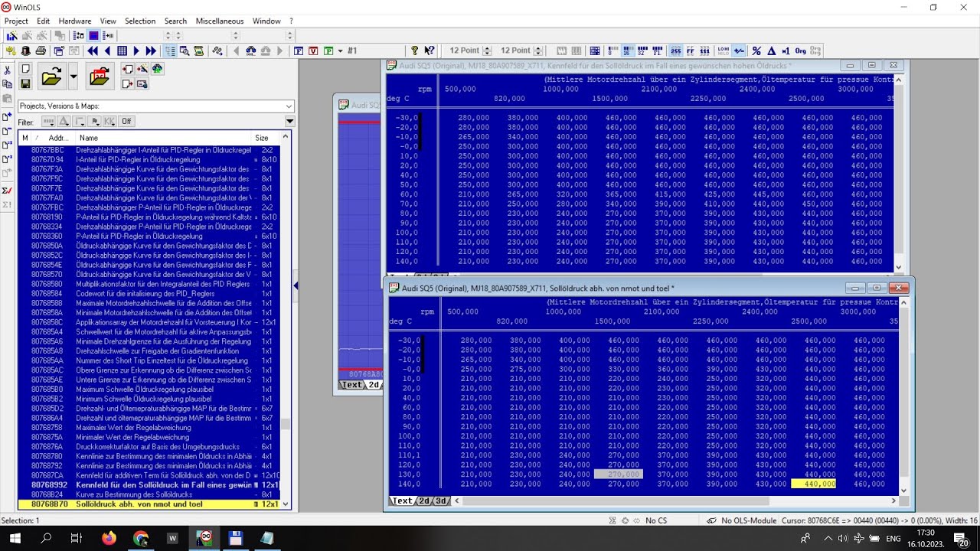
Task: Click the Save floppy disk icon
Action: coord(25,84)
